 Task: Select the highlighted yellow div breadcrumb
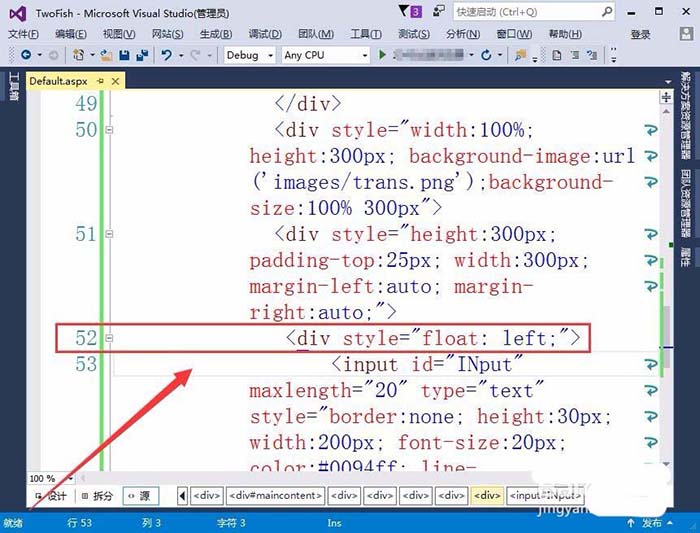coord(487,496)
